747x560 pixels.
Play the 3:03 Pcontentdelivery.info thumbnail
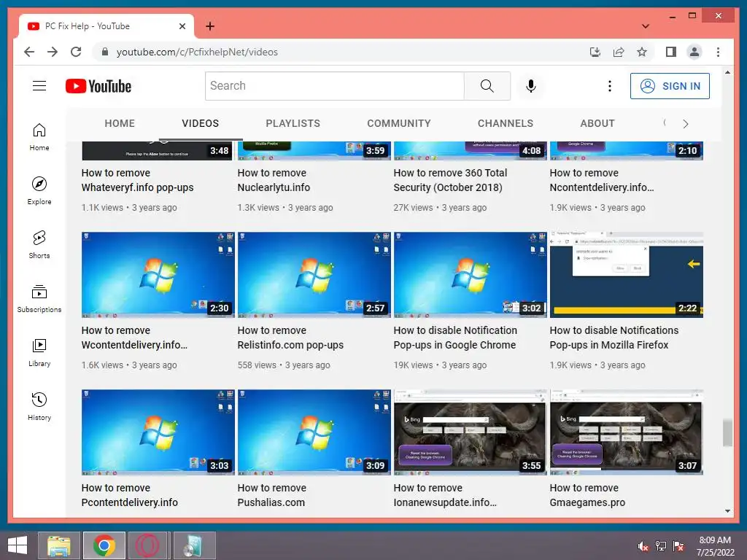[158, 432]
